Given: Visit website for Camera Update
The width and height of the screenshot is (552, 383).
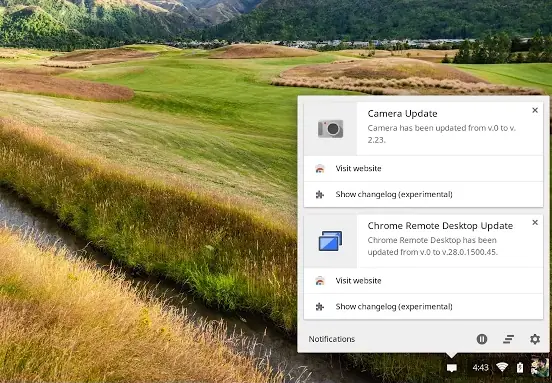Looking at the screenshot, I should point(423,169).
